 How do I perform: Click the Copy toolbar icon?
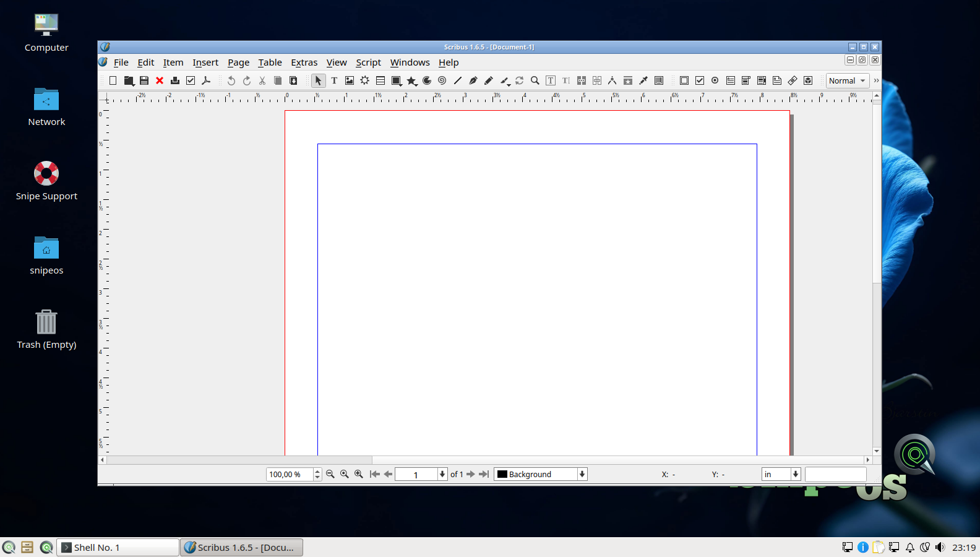pyautogui.click(x=278, y=80)
